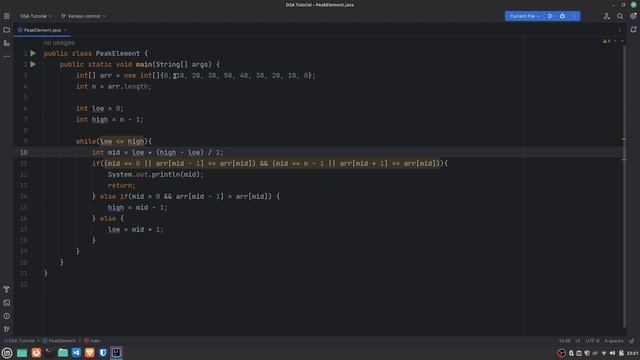Open the terminal from the taskbar
This screenshot has width=640, height=360.
pyautogui.click(x=49, y=353)
